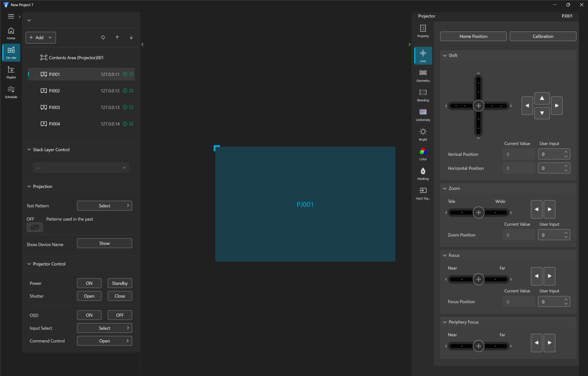Open the Bright adjustment panel
Image resolution: width=588 pixels, height=376 pixels.
(x=423, y=134)
